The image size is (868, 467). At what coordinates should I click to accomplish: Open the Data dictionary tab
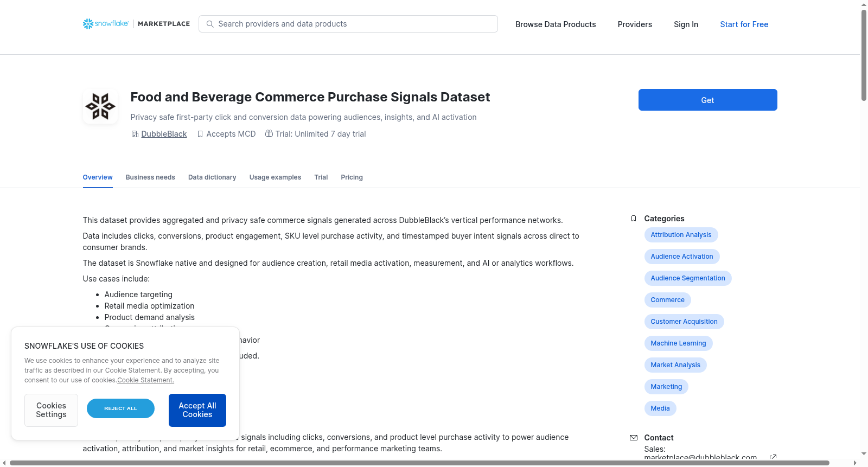point(212,177)
